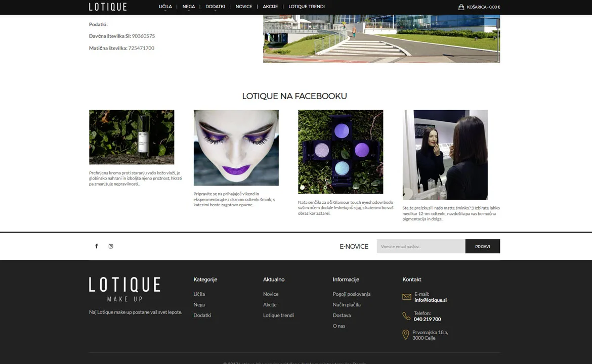Focus the email address newsletter field
The height and width of the screenshot is (364, 592).
pyautogui.click(x=421, y=246)
